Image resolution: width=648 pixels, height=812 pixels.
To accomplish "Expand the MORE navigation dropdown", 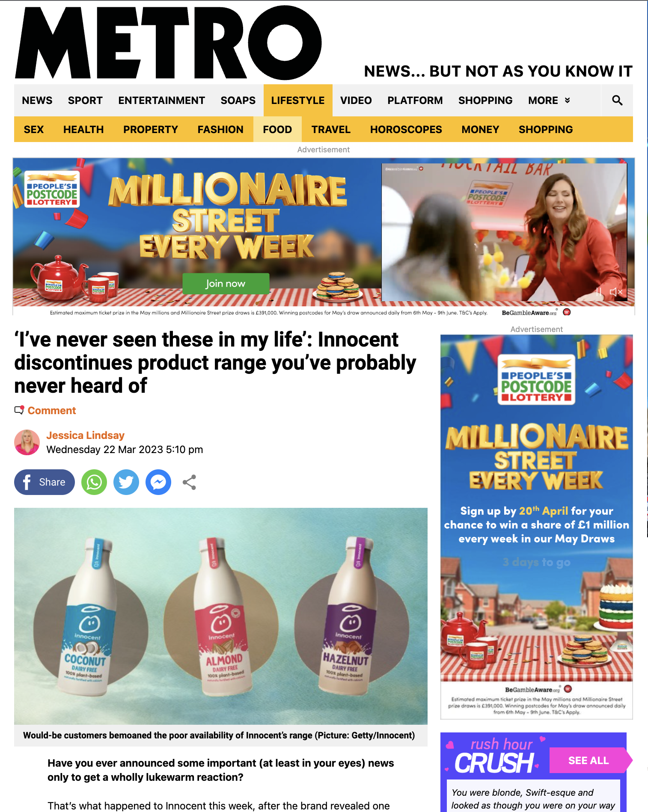I will pyautogui.click(x=549, y=101).
